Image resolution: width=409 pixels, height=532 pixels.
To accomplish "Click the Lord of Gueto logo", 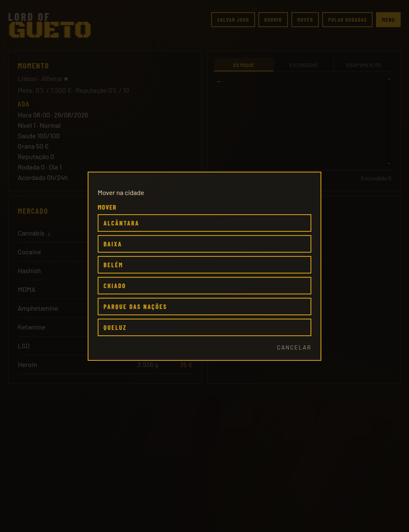I will pyautogui.click(x=50, y=25).
